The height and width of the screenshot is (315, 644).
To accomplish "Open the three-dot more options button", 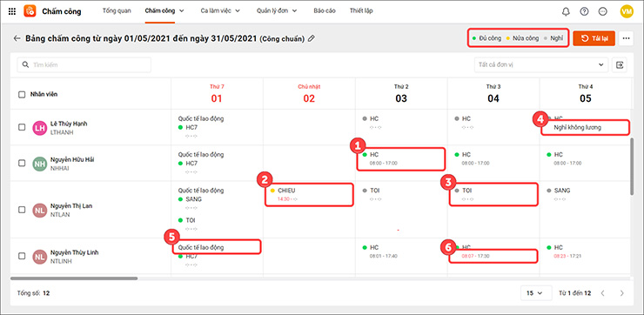I will (626, 38).
